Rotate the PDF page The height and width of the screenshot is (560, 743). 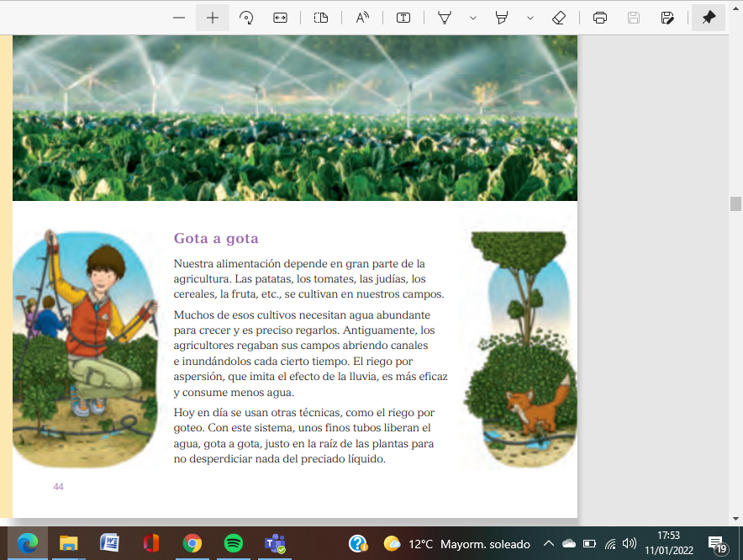tap(246, 18)
